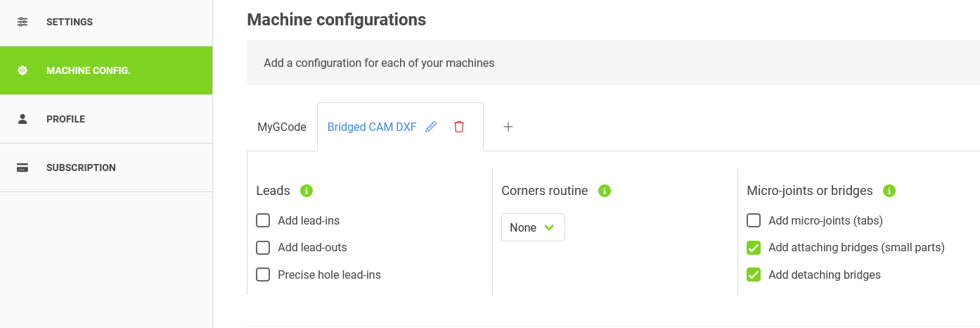Enable Add lead-ins checkbox
The image size is (980, 328).
pos(263,221)
